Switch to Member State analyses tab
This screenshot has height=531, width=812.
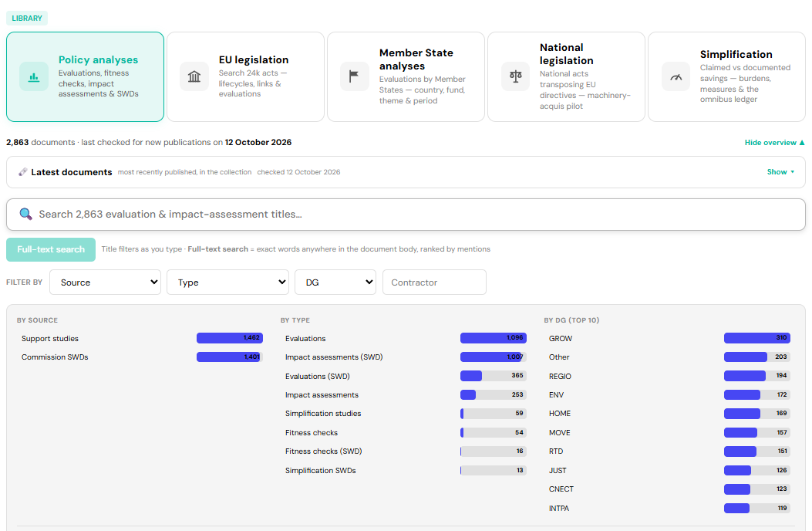click(x=406, y=76)
